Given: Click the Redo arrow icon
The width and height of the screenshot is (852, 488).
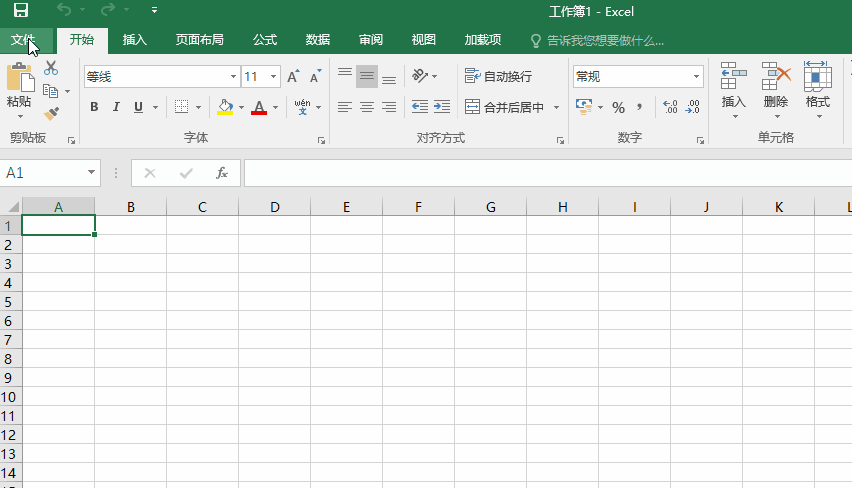Looking at the screenshot, I should tap(108, 9).
